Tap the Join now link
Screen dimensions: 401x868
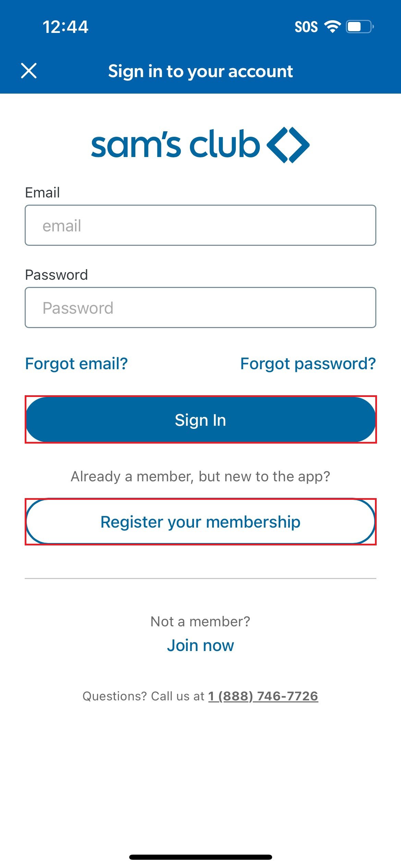coord(200,645)
